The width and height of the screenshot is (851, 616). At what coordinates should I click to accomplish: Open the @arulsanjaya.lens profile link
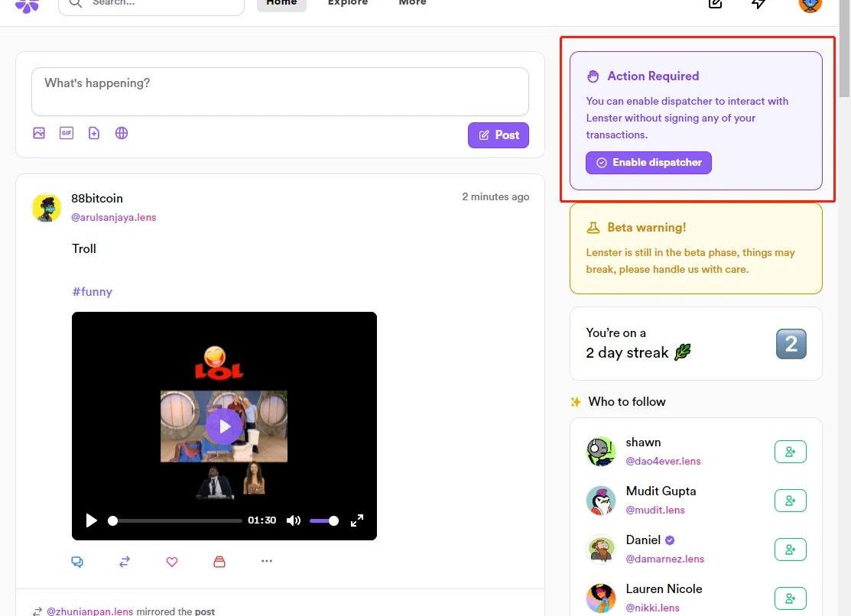click(114, 217)
